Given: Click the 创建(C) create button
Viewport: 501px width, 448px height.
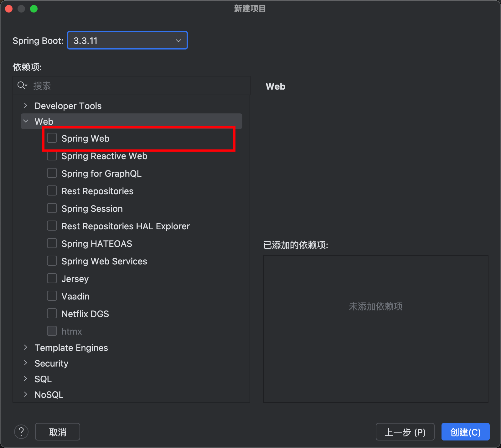Looking at the screenshot, I should point(466,432).
